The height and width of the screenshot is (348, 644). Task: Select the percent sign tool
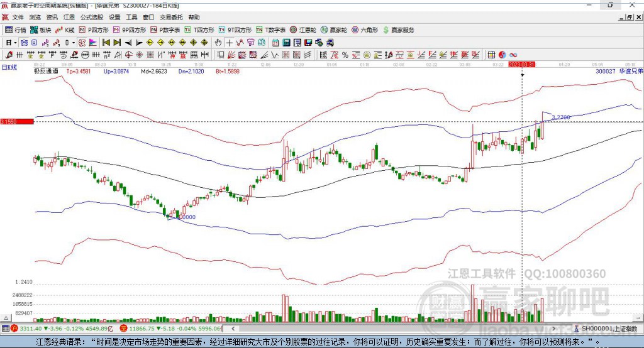(x=345, y=55)
